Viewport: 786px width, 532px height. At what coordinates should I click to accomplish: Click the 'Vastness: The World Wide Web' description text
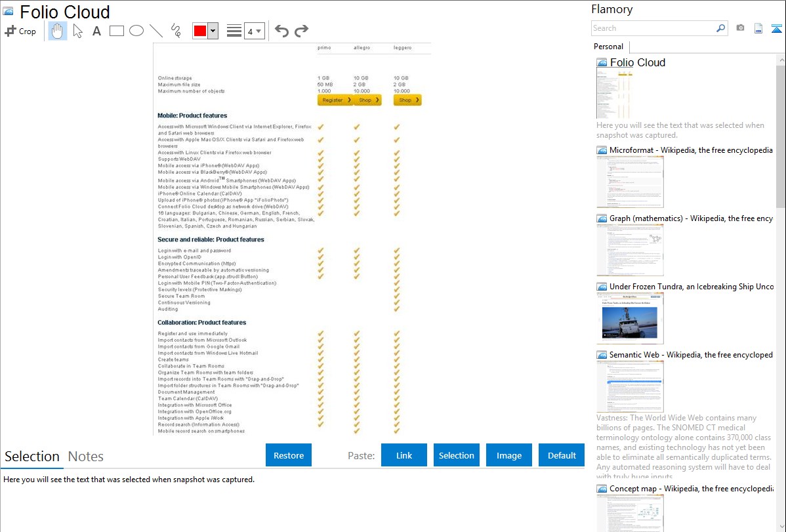tap(684, 447)
